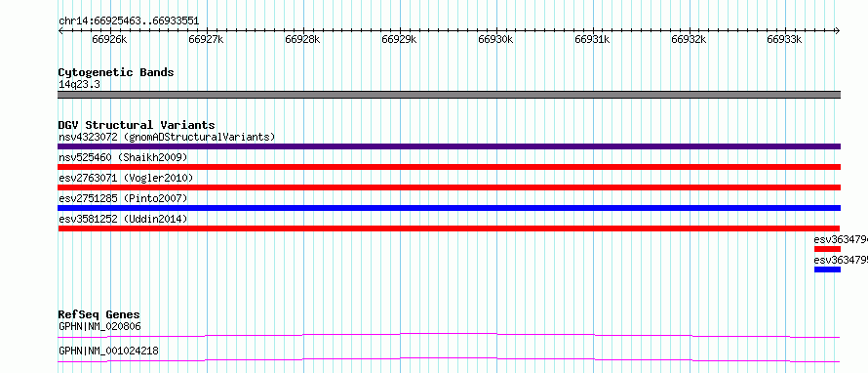
Task: Click the GPHN|NM_001024218 gene label
Action: point(109,351)
